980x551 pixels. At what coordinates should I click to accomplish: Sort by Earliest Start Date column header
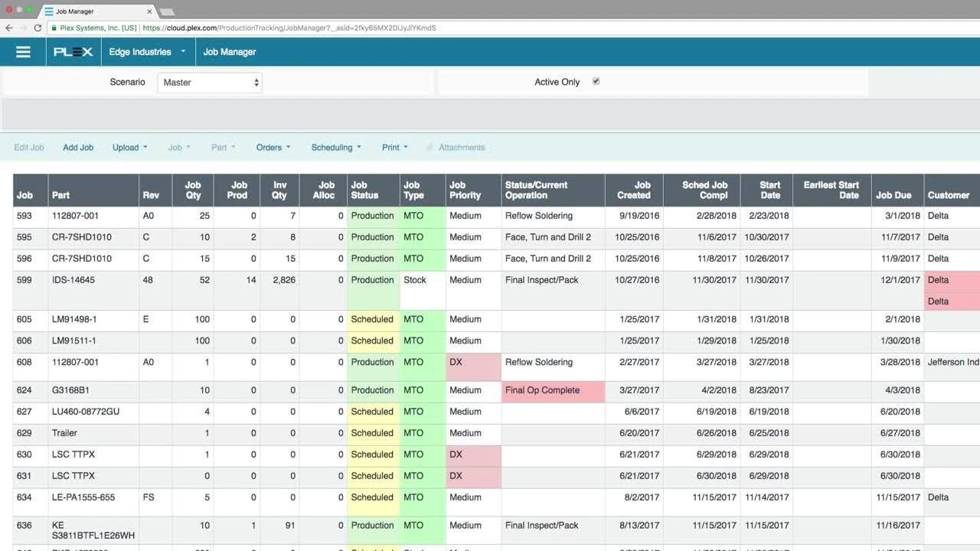[831, 190]
